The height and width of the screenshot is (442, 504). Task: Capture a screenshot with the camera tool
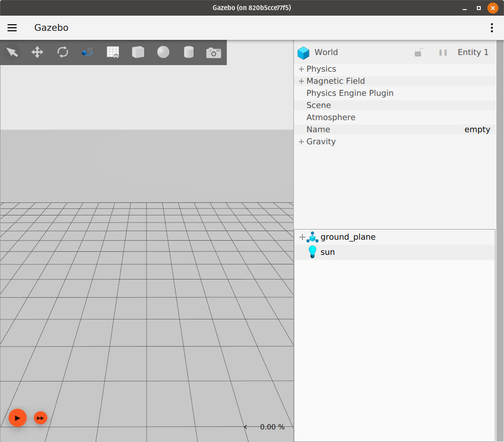click(213, 52)
